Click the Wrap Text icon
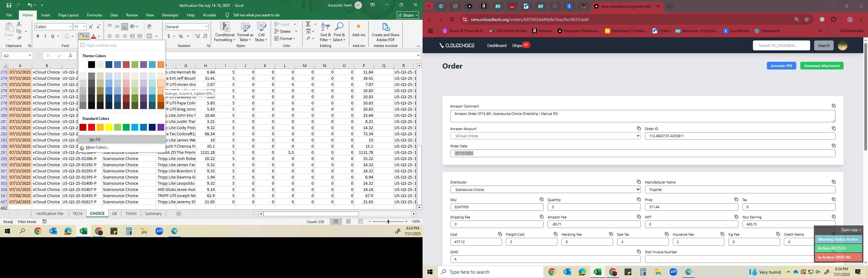This screenshot has height=278, width=868. pos(149,27)
